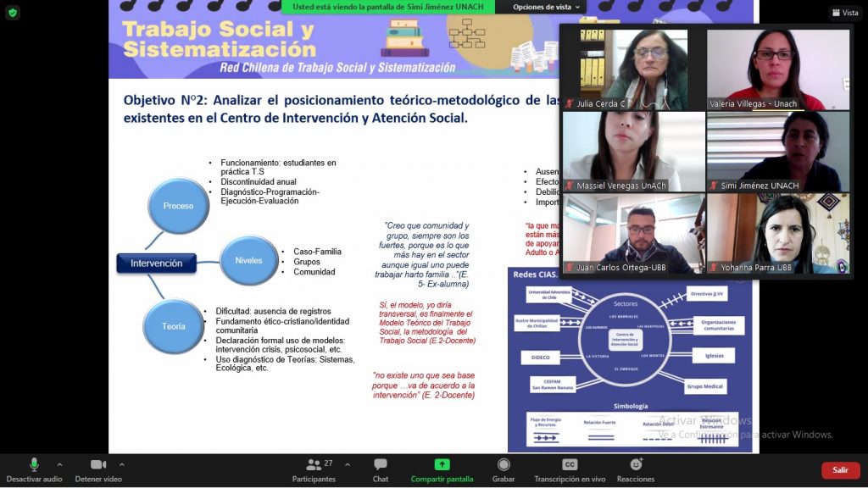Click the Salir button to leave
Image resolution: width=868 pixels, height=488 pixels.
click(x=840, y=470)
